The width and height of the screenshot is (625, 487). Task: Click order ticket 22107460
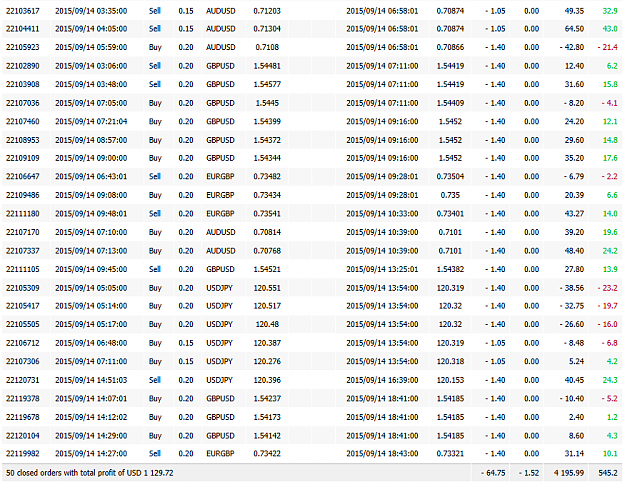click(x=23, y=121)
